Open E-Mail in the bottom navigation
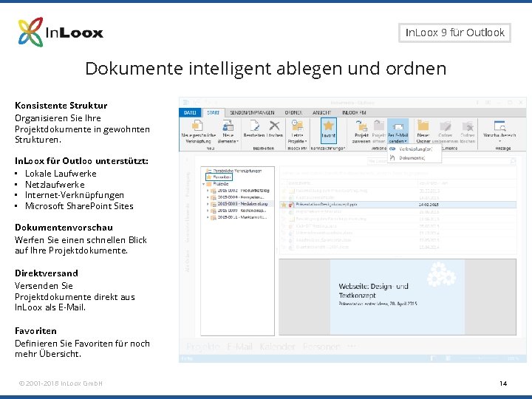The height and width of the screenshot is (399, 532). [x=239, y=347]
